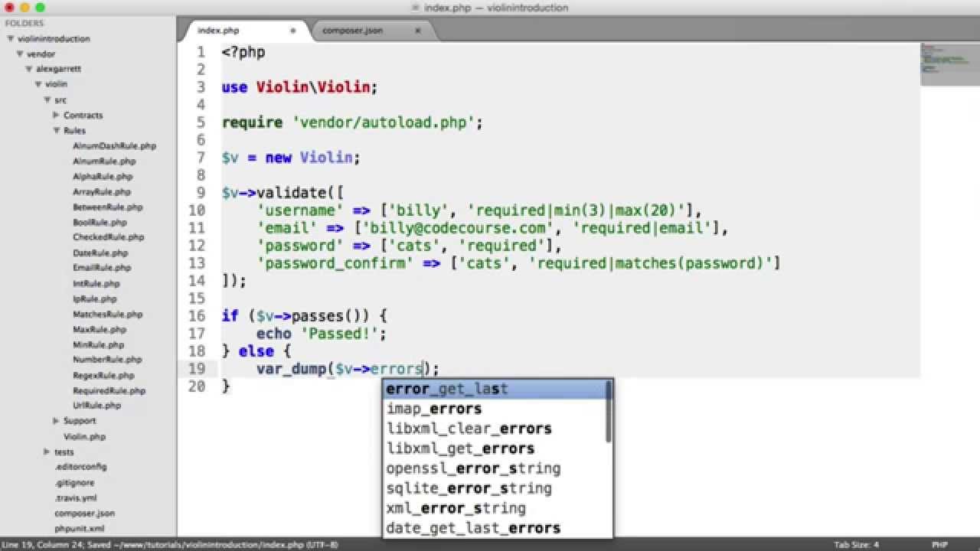
Task: Open AlnumDashRule.php in the sidebar
Action: click(x=114, y=145)
